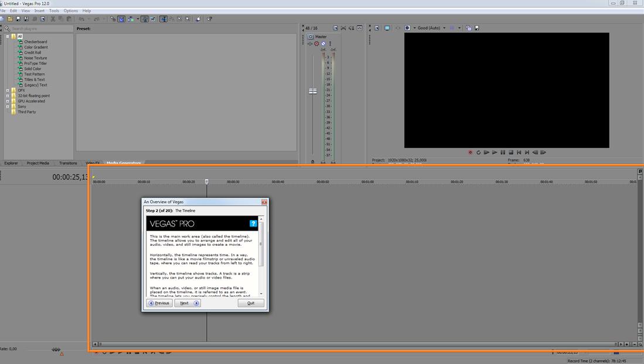Switch to the Project Media tab
This screenshot has width=644, height=364.
pos(38,163)
